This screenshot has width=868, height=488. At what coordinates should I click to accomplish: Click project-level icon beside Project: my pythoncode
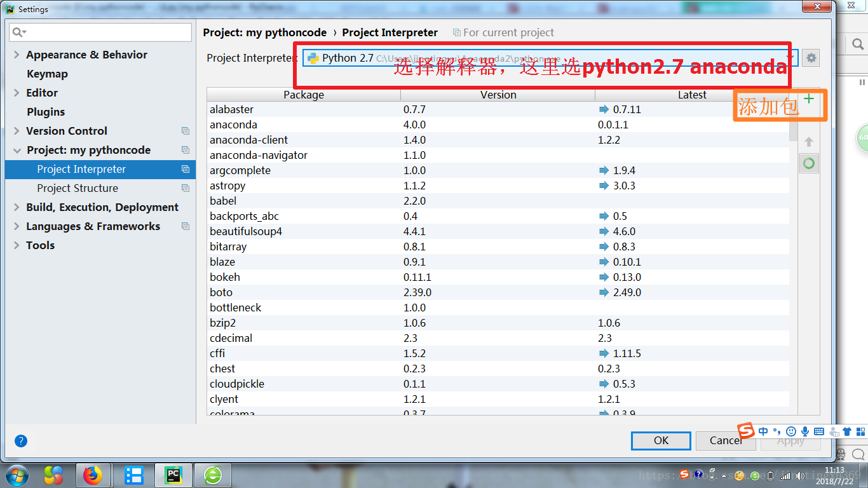pyautogui.click(x=186, y=150)
